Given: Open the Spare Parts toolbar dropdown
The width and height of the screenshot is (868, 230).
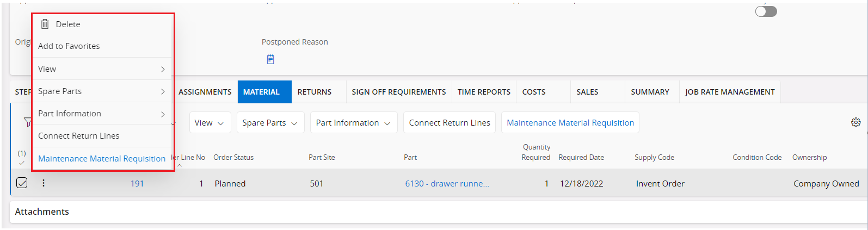Looking at the screenshot, I should pos(270,123).
